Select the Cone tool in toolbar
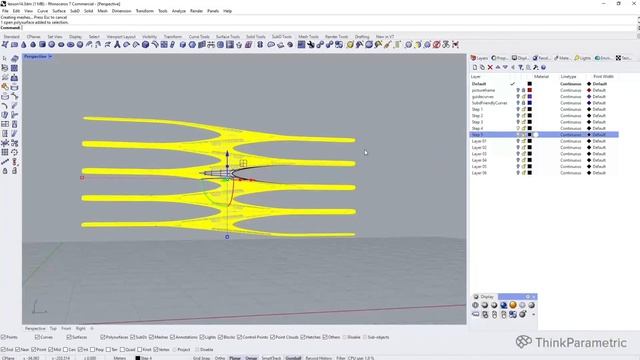This screenshot has height=360, width=640. coord(24,44)
